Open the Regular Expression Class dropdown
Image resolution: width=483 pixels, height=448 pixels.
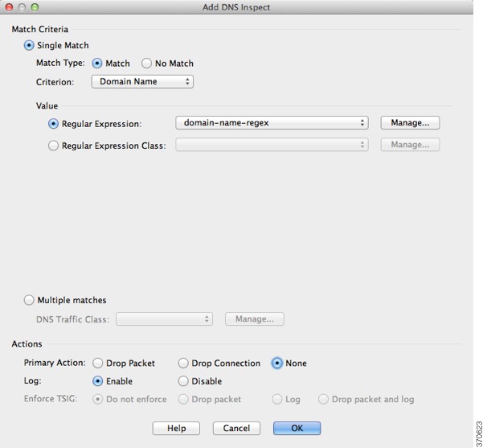(x=272, y=145)
